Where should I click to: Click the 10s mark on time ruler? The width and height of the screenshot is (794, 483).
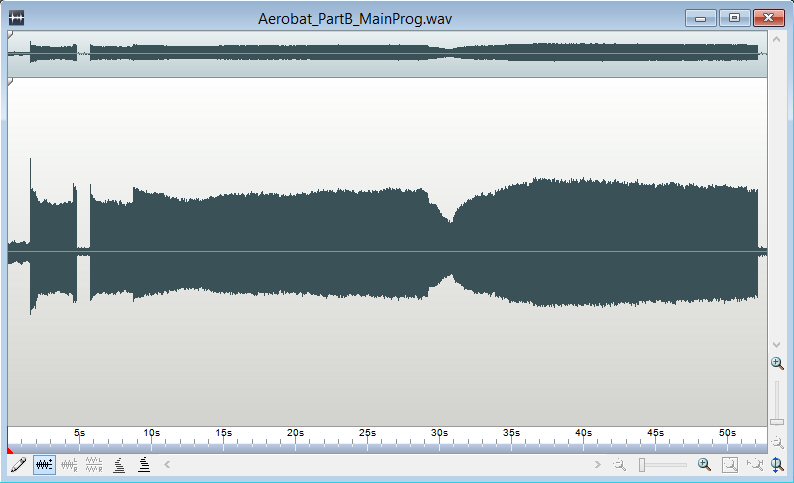click(151, 433)
